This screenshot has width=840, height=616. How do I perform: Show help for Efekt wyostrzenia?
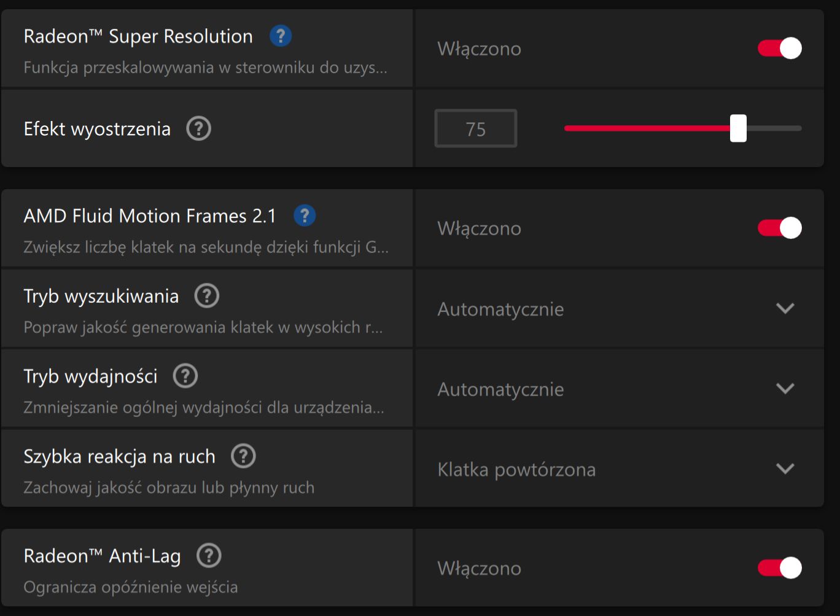(x=198, y=129)
